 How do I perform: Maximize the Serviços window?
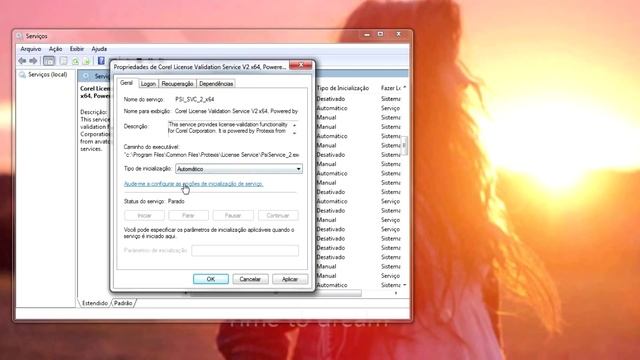pyautogui.click(x=380, y=34)
